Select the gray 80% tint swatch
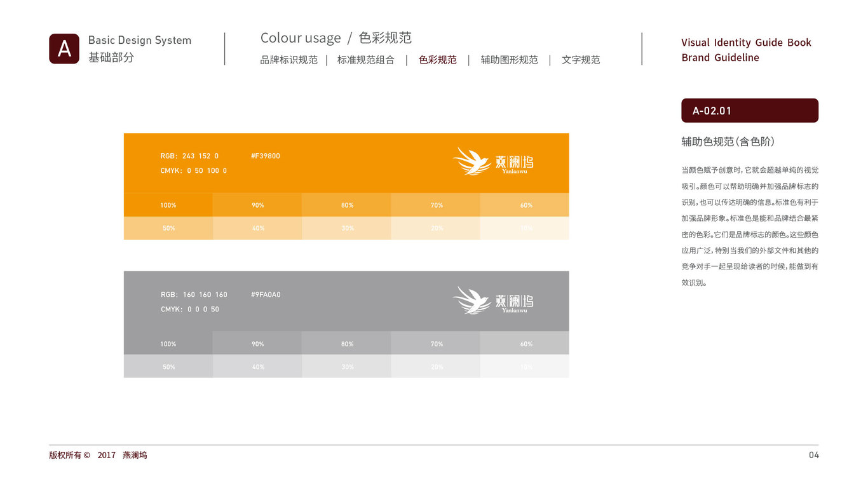868x488 pixels. (x=346, y=343)
